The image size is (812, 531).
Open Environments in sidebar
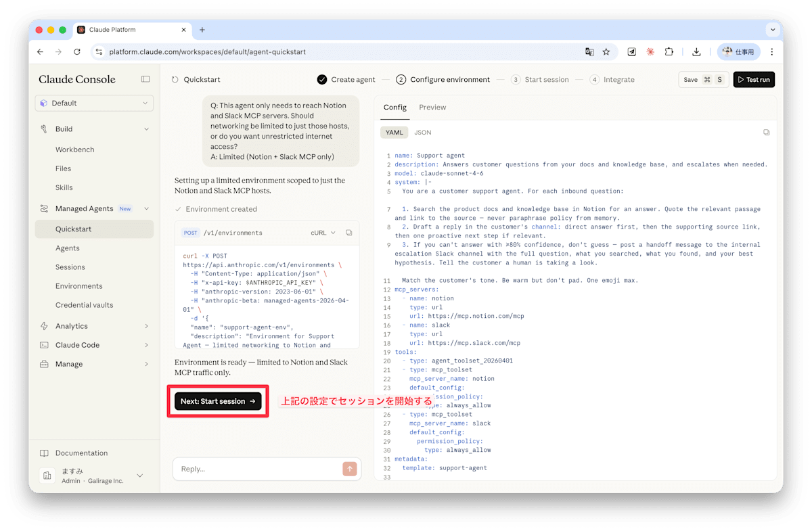click(x=79, y=286)
